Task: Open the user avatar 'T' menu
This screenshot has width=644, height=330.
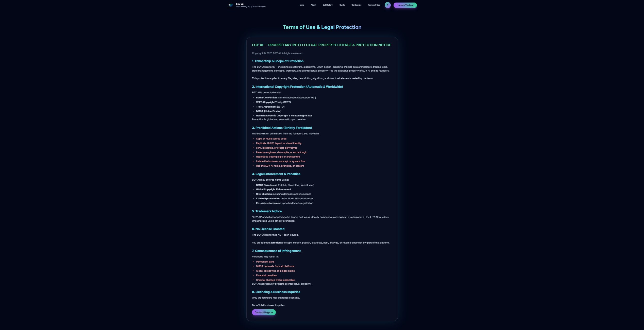Action: pos(387,5)
